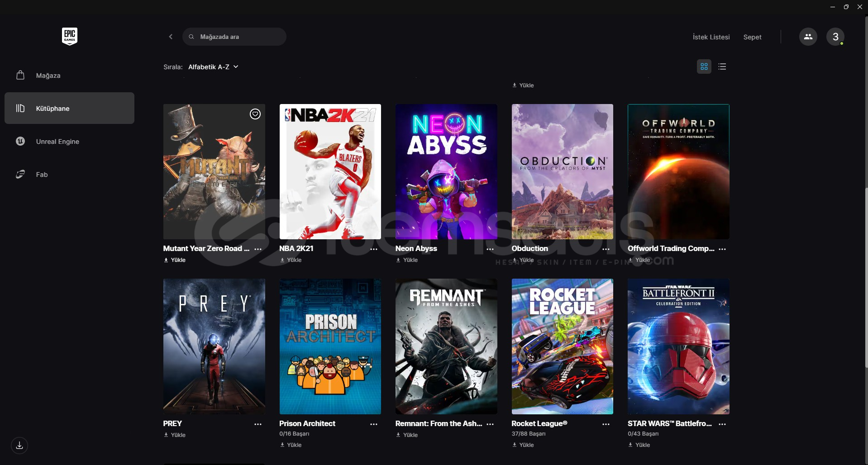
Task: Install Neon Abyss via Yükle
Action: click(x=407, y=260)
